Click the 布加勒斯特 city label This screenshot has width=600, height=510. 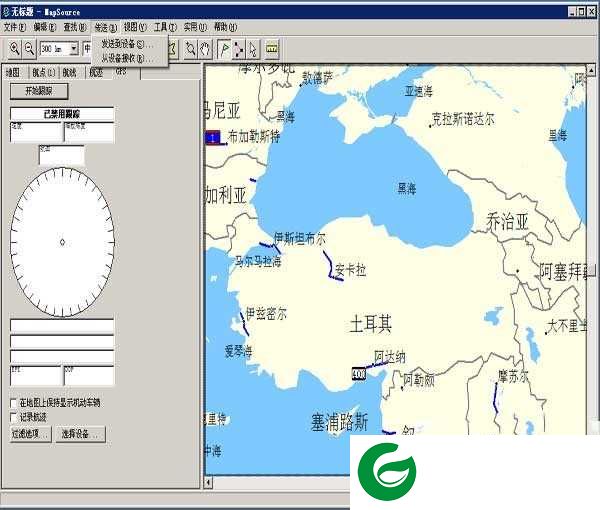pos(254,136)
